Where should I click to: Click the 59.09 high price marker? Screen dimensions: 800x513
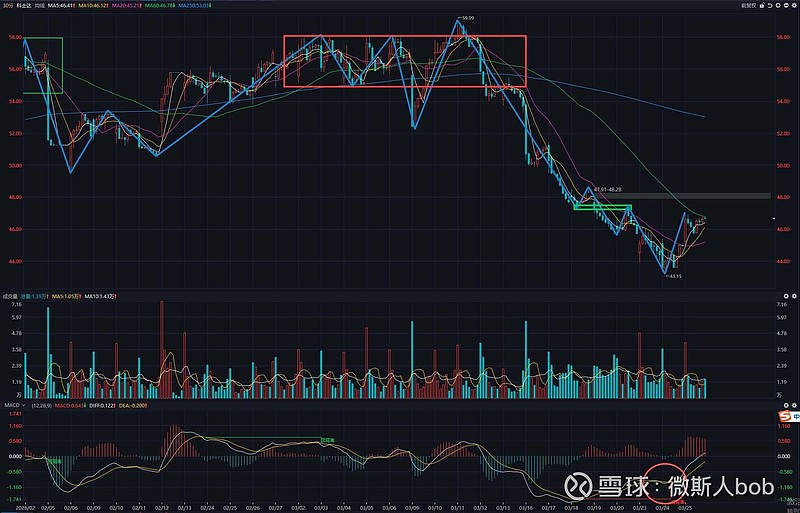(x=466, y=18)
